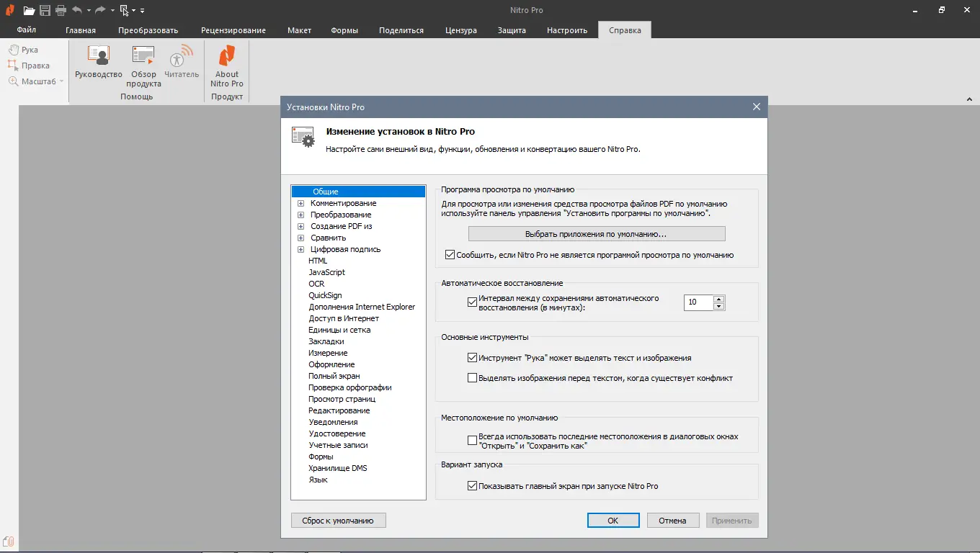Open Дополнения Internet Explorer settings
The image size is (980, 553).
coord(362,307)
